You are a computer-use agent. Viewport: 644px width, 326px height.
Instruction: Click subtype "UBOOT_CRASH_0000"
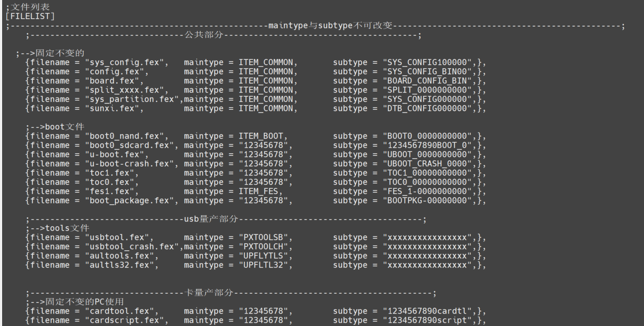click(x=427, y=164)
